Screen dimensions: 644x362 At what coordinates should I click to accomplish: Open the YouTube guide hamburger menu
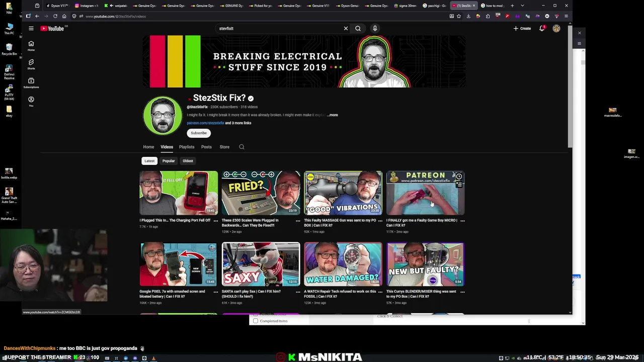(x=31, y=29)
